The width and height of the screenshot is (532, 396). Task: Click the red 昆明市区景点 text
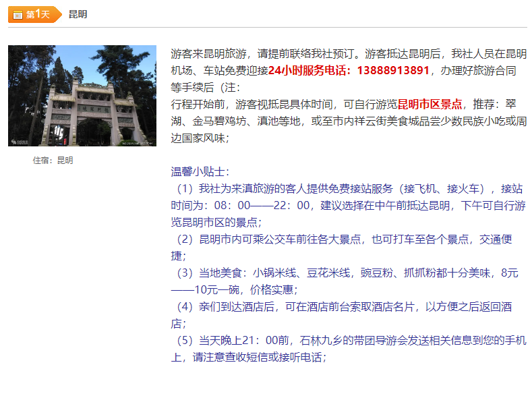click(x=430, y=104)
